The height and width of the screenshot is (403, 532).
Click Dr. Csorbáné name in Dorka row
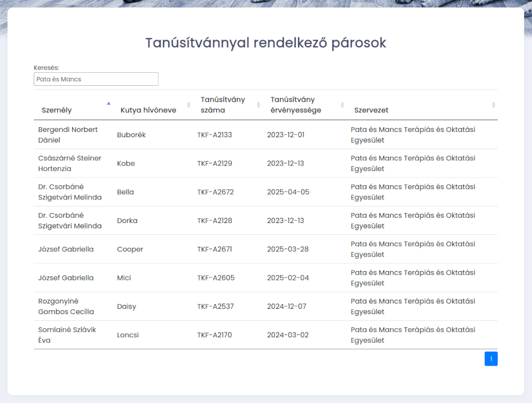tap(70, 221)
